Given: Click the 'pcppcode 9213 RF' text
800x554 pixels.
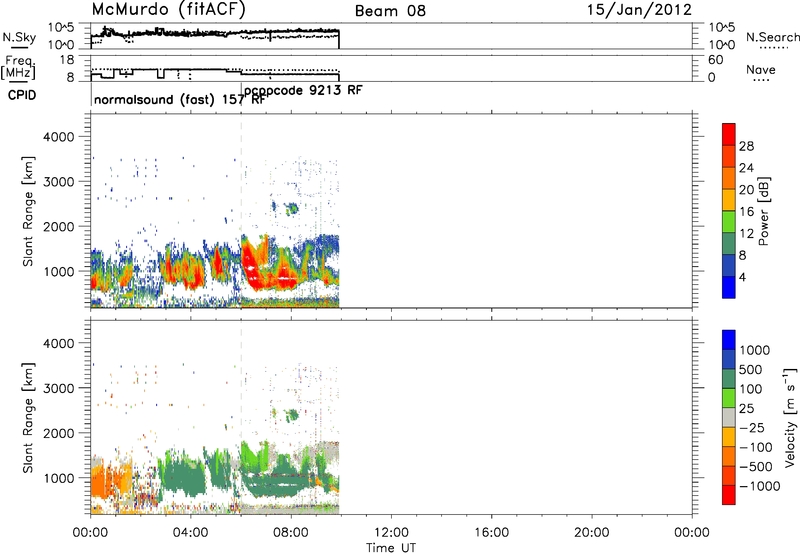Looking at the screenshot, I should [303, 90].
